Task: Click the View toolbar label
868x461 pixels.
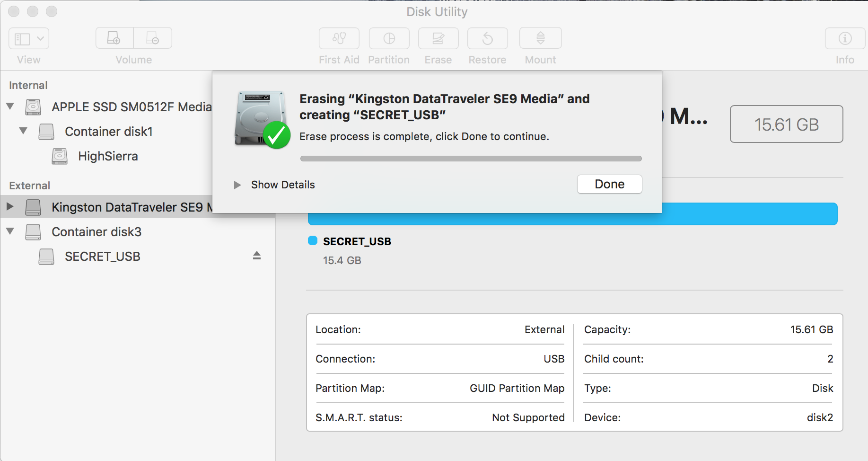Action: [29, 60]
